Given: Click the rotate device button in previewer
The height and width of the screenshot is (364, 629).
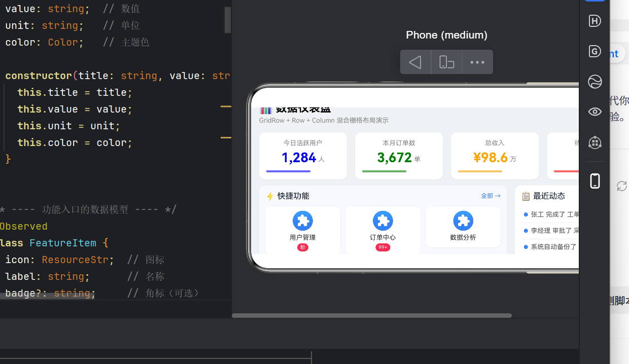Looking at the screenshot, I should tap(446, 62).
